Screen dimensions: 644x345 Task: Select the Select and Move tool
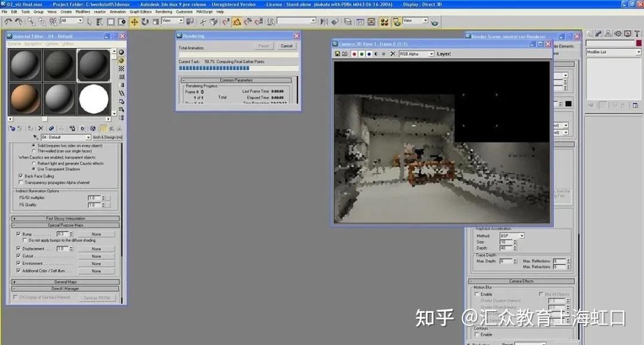[135, 22]
